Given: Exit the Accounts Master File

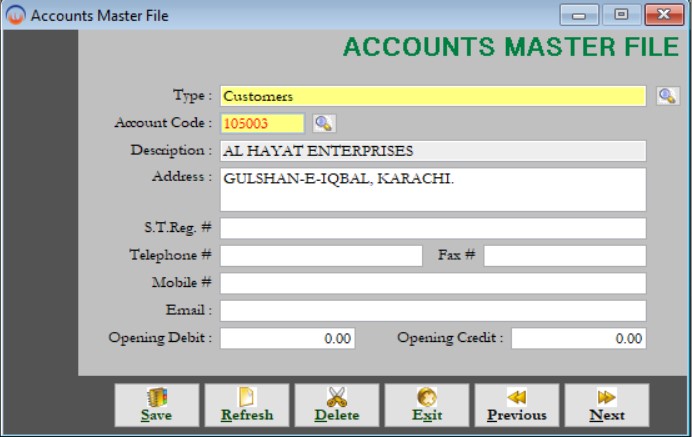Looking at the screenshot, I should [427, 405].
